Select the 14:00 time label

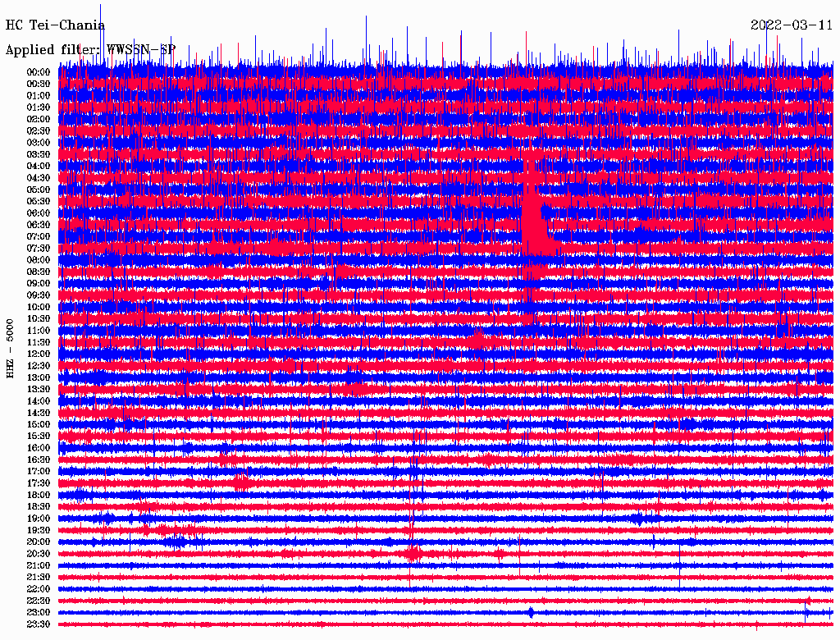click(x=39, y=401)
